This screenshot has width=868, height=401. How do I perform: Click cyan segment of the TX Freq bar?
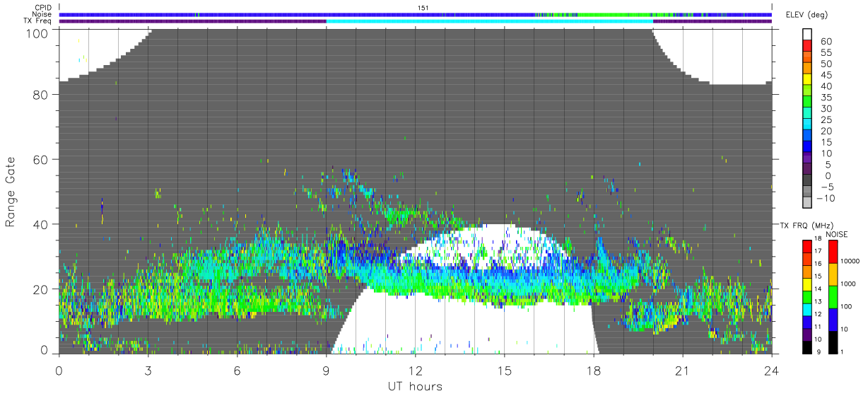489,21
